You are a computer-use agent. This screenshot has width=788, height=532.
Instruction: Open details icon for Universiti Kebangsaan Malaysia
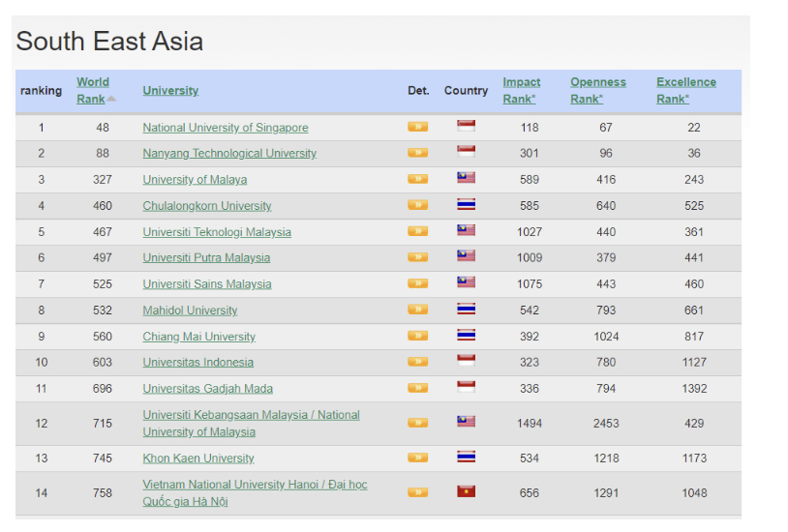pos(417,423)
